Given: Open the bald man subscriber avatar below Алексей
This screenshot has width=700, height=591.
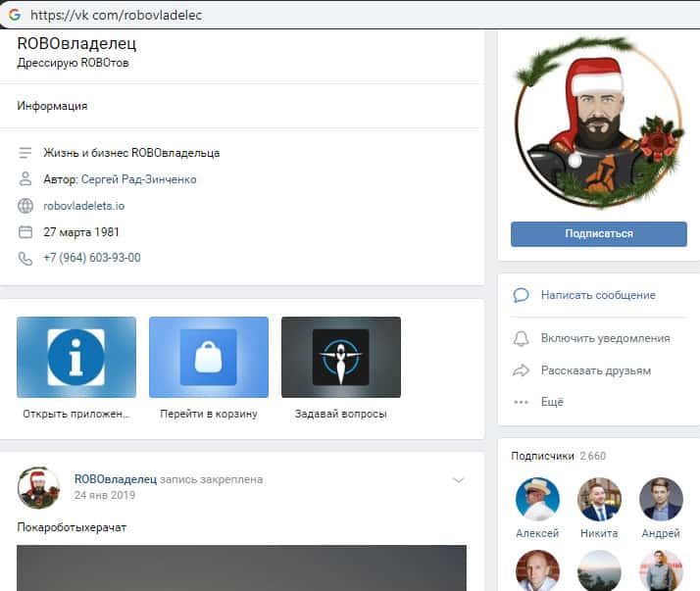Looking at the screenshot, I should tap(537, 570).
